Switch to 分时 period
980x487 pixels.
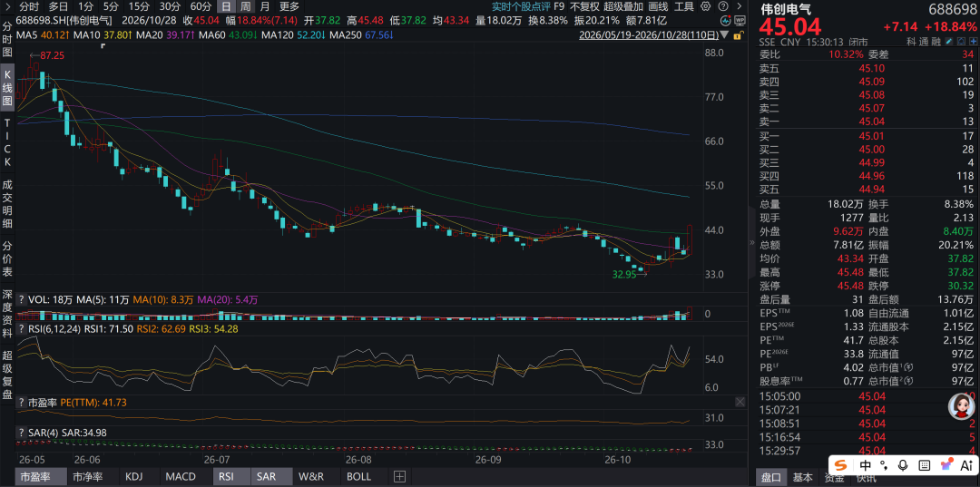tap(29, 6)
